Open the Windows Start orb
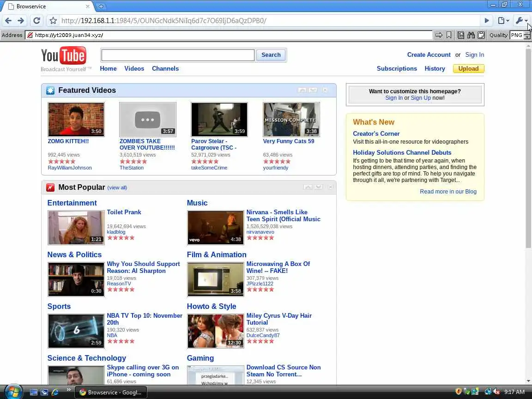This screenshot has width=532, height=399. [x=13, y=392]
